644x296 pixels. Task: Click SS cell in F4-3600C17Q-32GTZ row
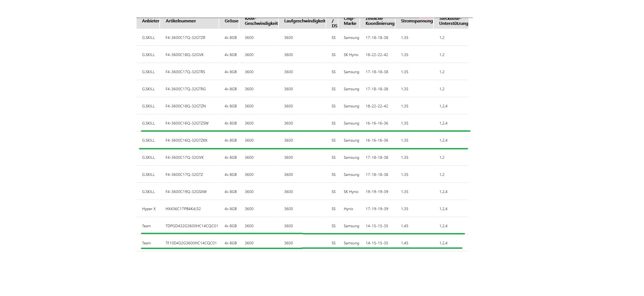coord(334,175)
